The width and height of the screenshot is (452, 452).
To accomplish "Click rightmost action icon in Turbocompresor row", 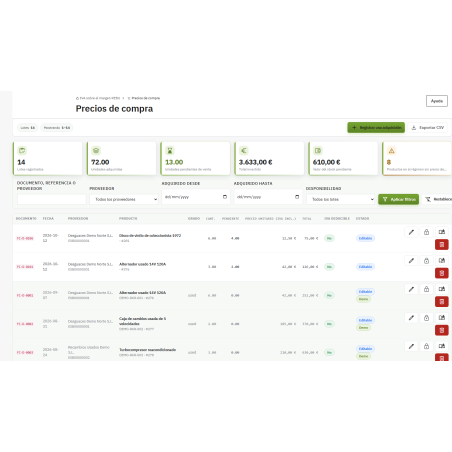I will (x=442, y=346).
